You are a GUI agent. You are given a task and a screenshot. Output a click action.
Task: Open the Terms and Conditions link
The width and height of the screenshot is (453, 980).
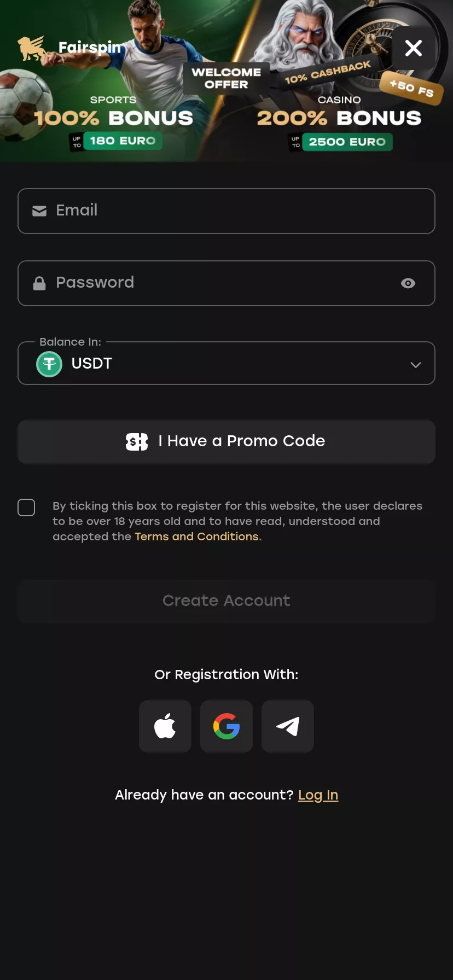tap(196, 536)
